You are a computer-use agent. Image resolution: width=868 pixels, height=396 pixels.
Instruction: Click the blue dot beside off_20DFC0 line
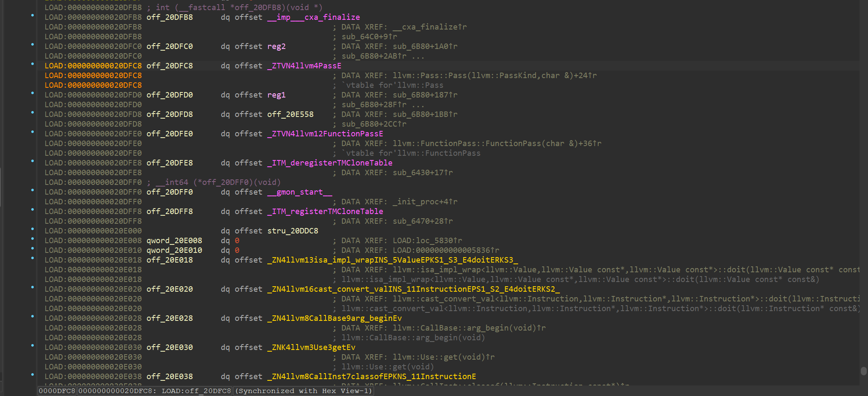pos(33,44)
